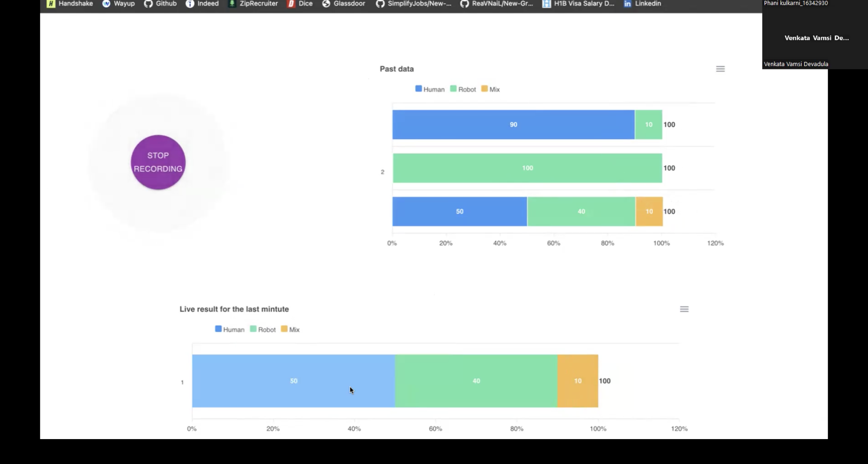Open the Github bookmark
Image resolution: width=868 pixels, height=464 pixels.
point(160,4)
